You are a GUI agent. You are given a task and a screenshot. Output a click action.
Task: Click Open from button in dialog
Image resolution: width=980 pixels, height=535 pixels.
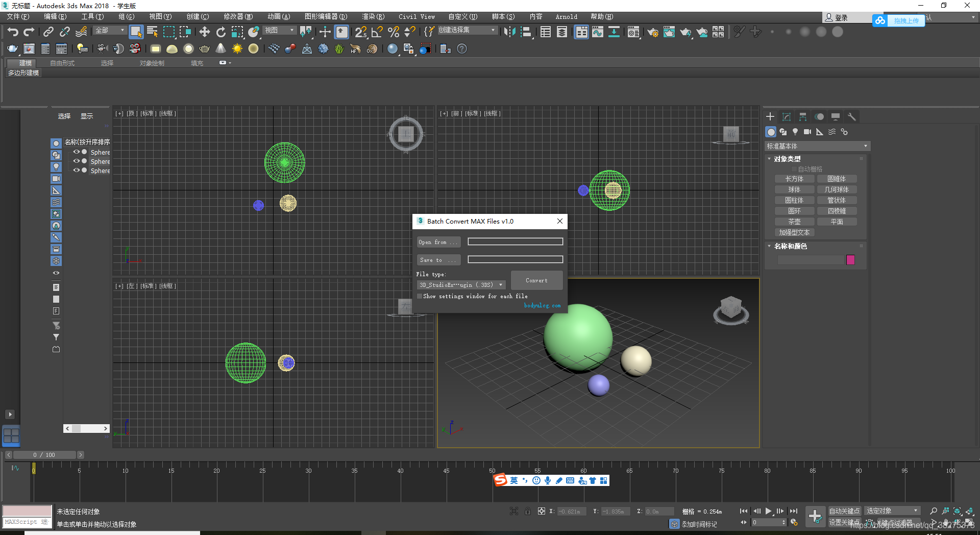tap(438, 242)
